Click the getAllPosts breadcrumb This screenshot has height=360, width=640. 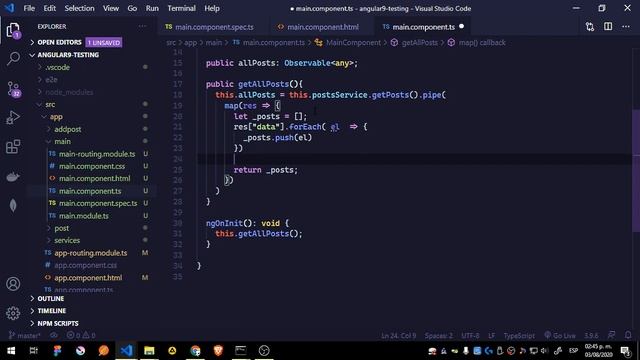(419, 42)
